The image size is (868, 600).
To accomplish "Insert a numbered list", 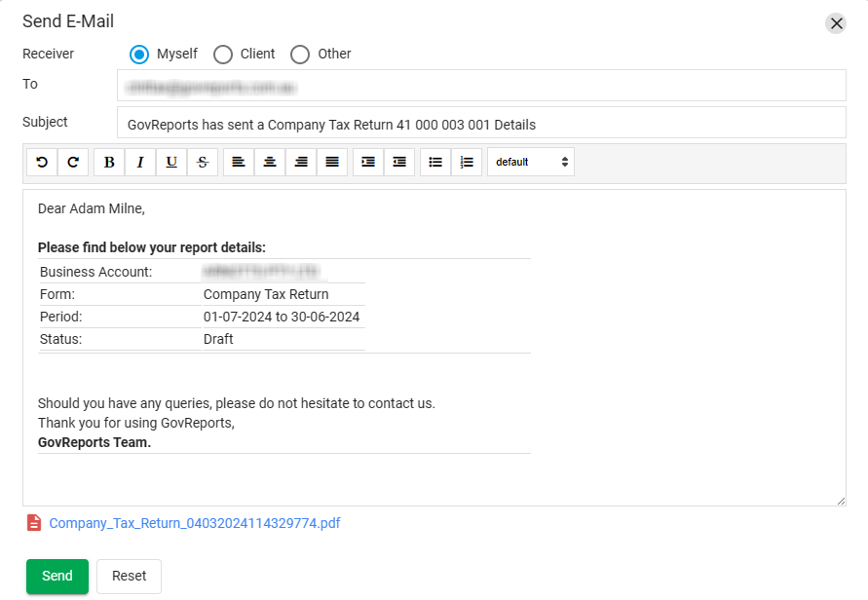I will (467, 163).
